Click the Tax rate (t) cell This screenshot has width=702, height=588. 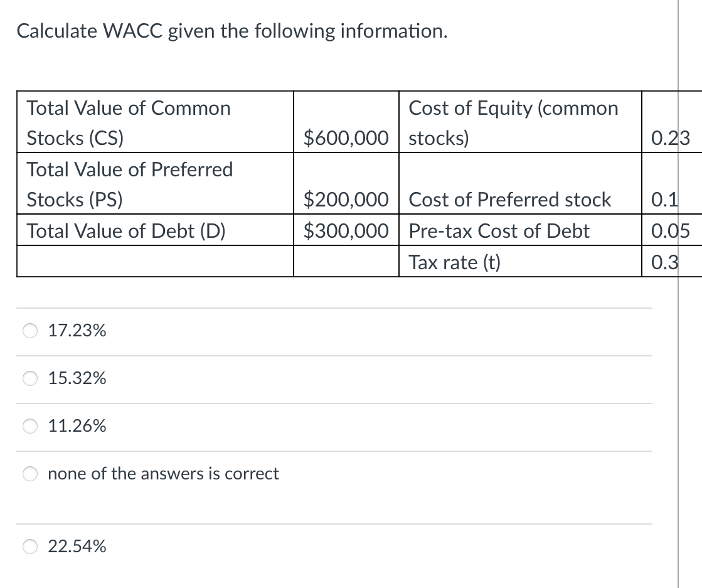[x=454, y=262]
